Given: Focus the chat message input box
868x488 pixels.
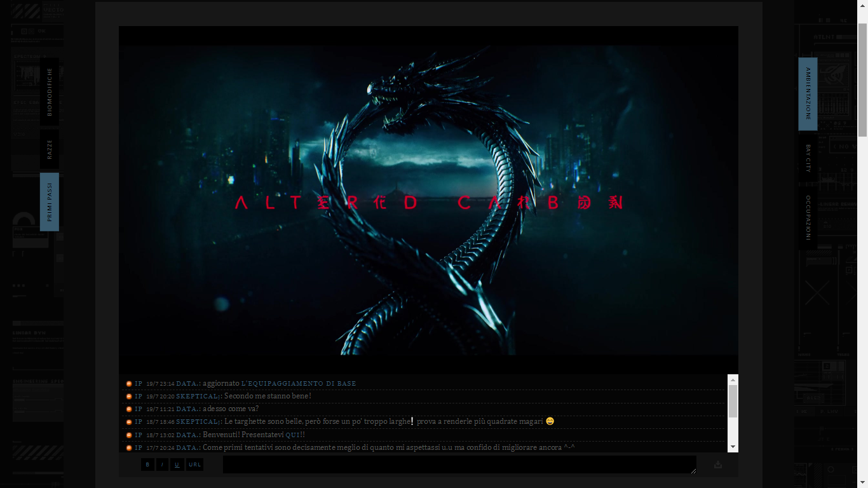Looking at the screenshot, I should pos(459,464).
